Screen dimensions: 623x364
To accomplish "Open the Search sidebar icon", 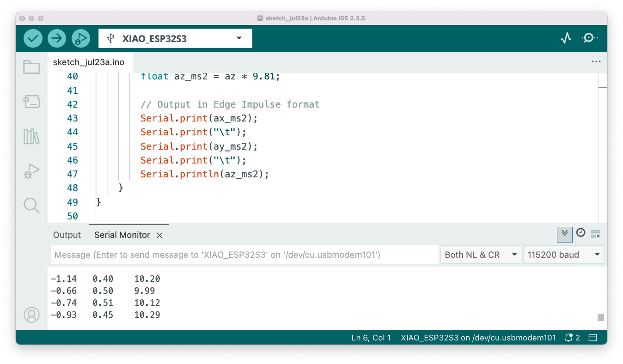I will 31,206.
